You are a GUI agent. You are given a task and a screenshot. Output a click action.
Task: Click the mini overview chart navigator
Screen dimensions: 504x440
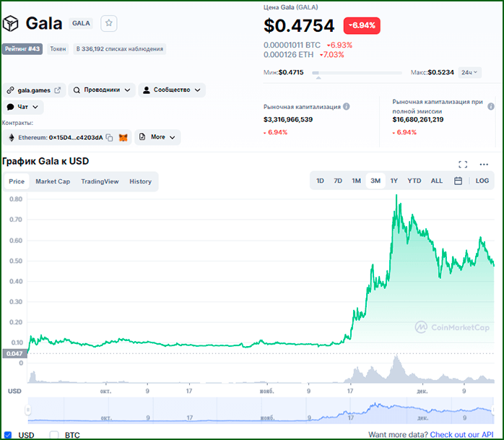tap(261, 410)
